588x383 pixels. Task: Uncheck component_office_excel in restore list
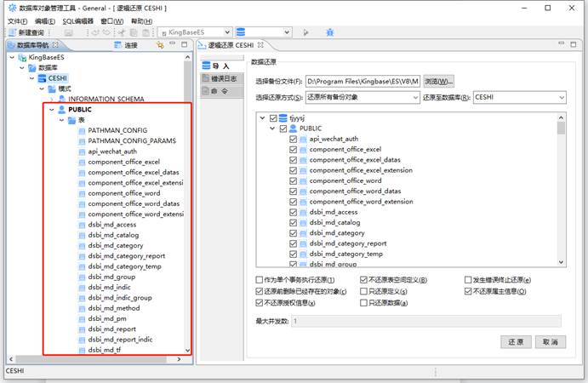pyautogui.click(x=294, y=150)
